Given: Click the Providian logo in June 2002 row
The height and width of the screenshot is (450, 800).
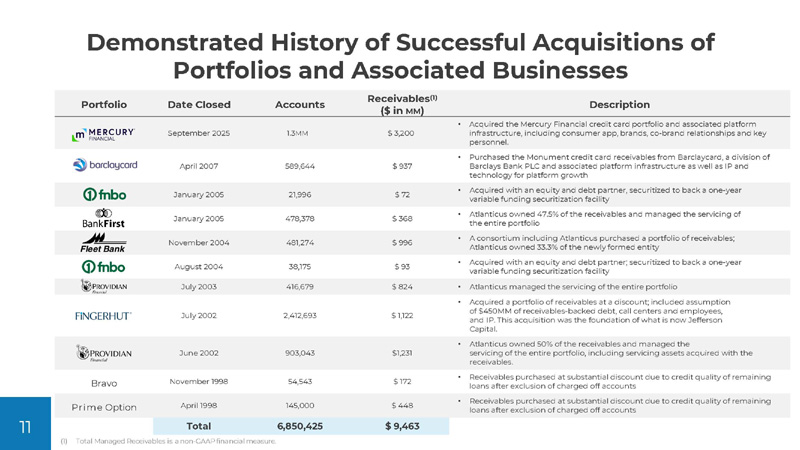Looking at the screenshot, I should coord(104,353).
